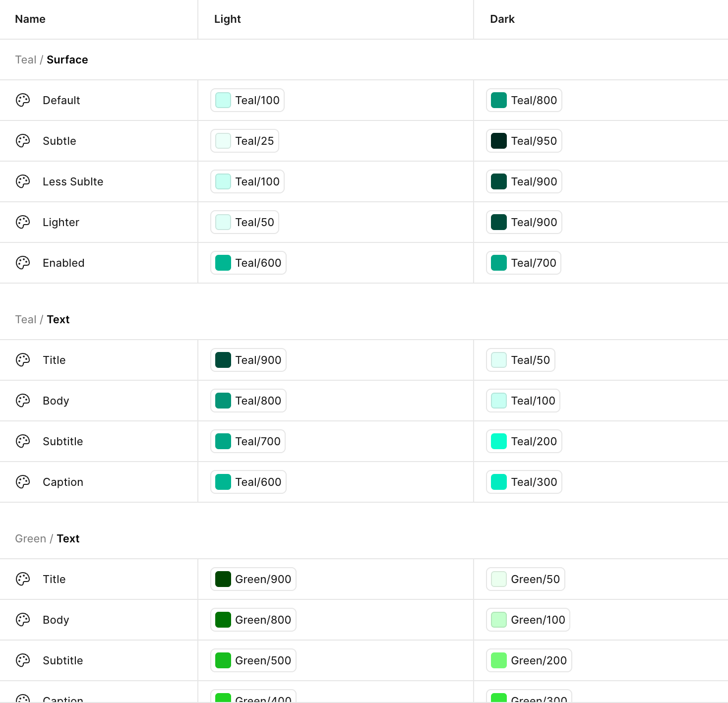Screen dimensions: 728x703
Task: Click Teal/50 chip in Lighter row
Action: coord(245,222)
